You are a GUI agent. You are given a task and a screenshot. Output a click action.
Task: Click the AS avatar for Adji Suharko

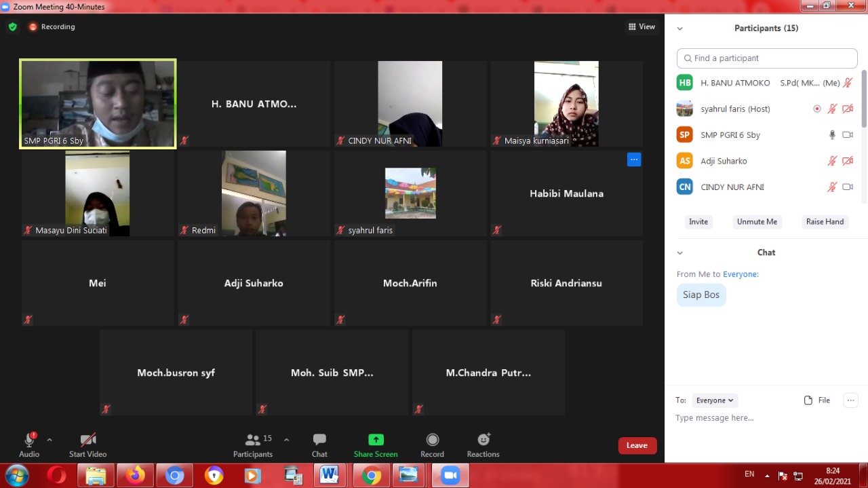pyautogui.click(x=685, y=161)
